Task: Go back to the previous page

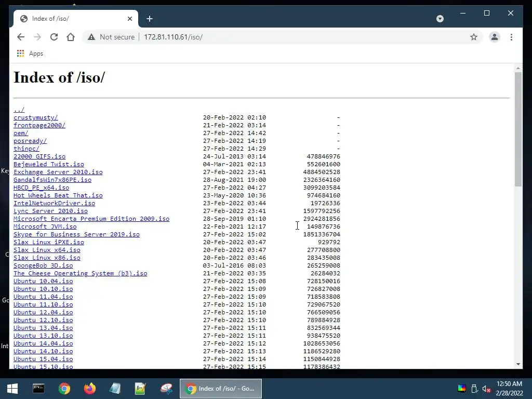Action: [x=21, y=37]
